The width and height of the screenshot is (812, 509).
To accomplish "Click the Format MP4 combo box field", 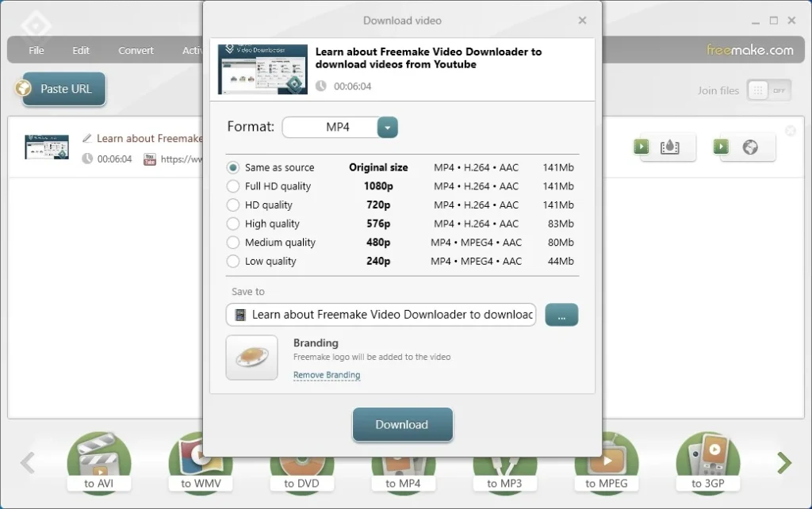I will pyautogui.click(x=339, y=128).
